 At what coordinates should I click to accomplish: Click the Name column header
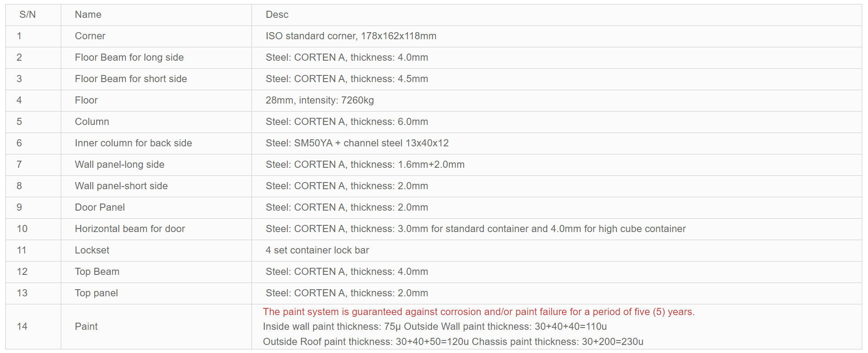click(88, 15)
